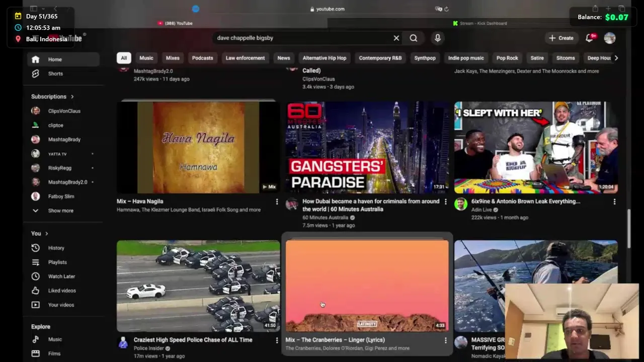Screen dimensions: 644x362
Task: Select the Music filter chip
Action: (x=146, y=58)
